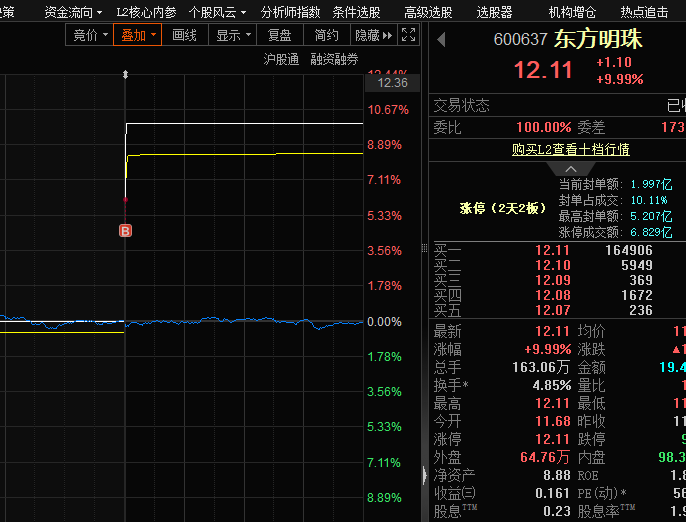Click the panel collapse handle at lower divider
The image size is (686, 522).
tap(424, 475)
